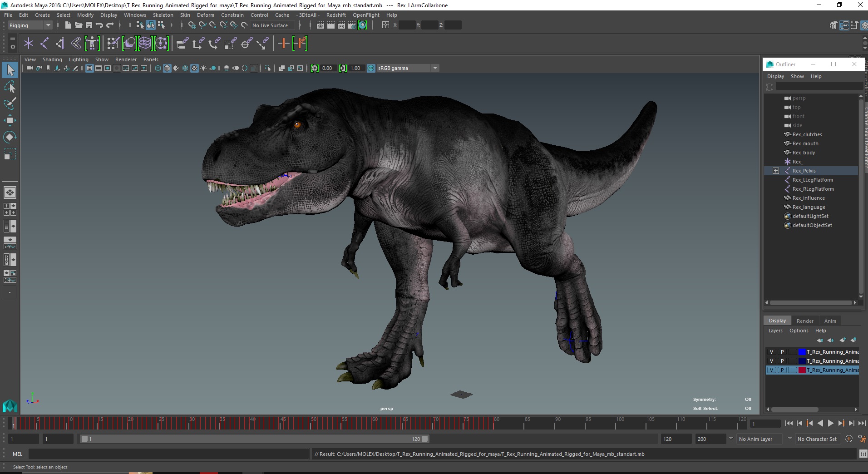Click the Snap to Grids magnet icon
Screen dimensions: 868x474
[x=192, y=25]
